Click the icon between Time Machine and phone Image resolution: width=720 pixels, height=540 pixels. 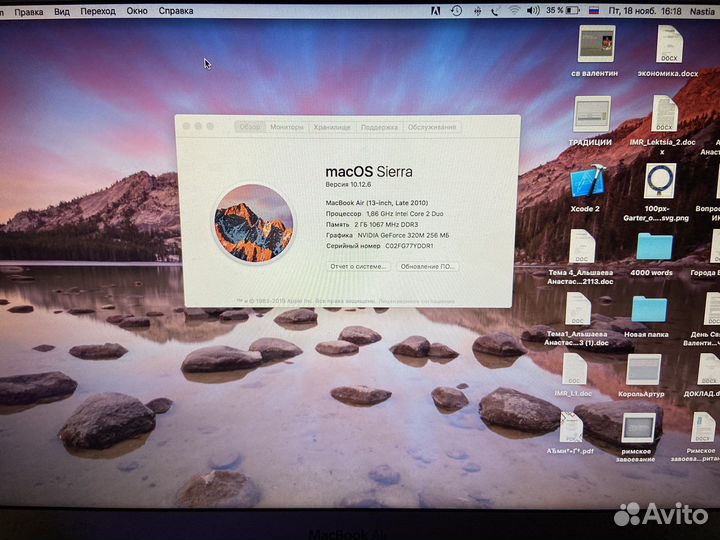click(x=478, y=11)
